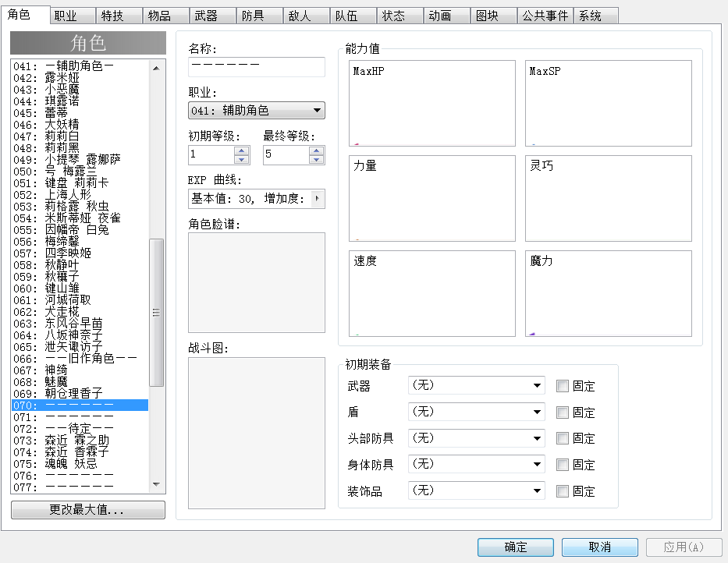728x563 pixels.
Task: Increase the 最终等级 value with up arrow
Action: click(316, 150)
